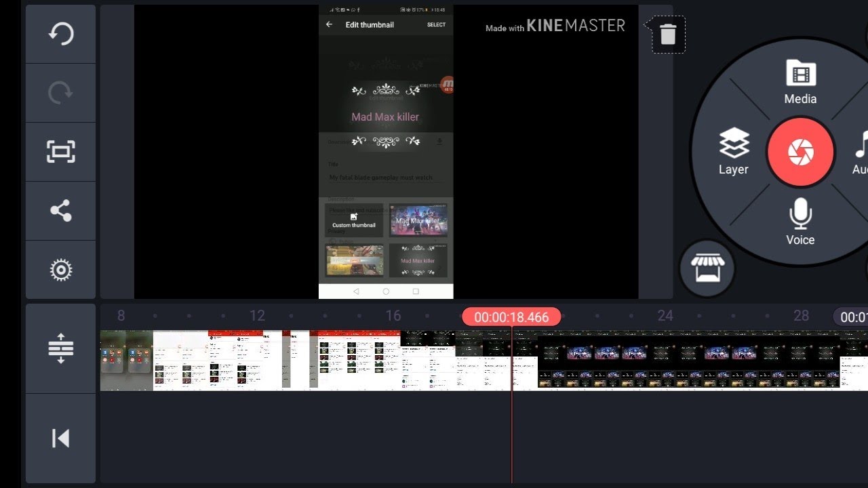The image size is (868, 488).
Task: Delete selection with trash icon
Action: (668, 35)
